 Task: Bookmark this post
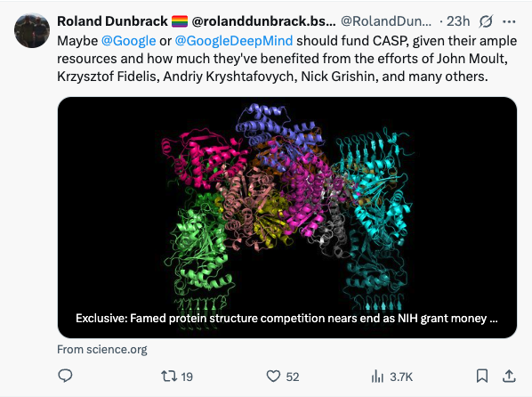point(482,376)
